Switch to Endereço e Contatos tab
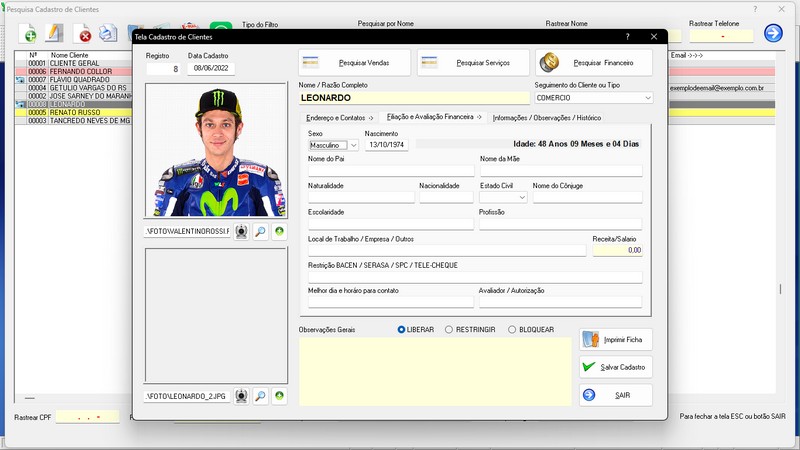 tap(340, 118)
